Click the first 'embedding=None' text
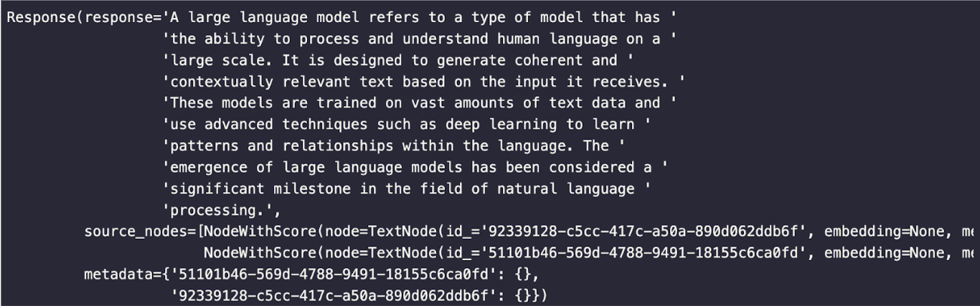The image size is (980, 306). [885, 231]
